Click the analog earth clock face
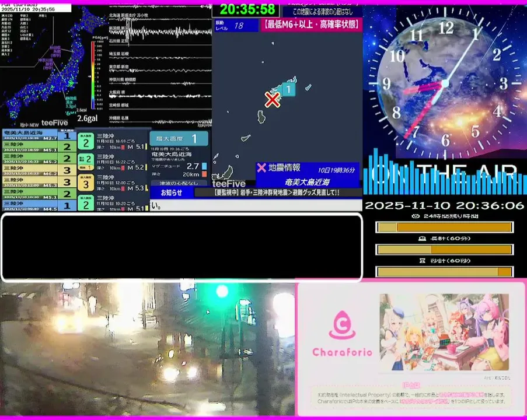Screen dimensions: 527x420 pos(445,82)
